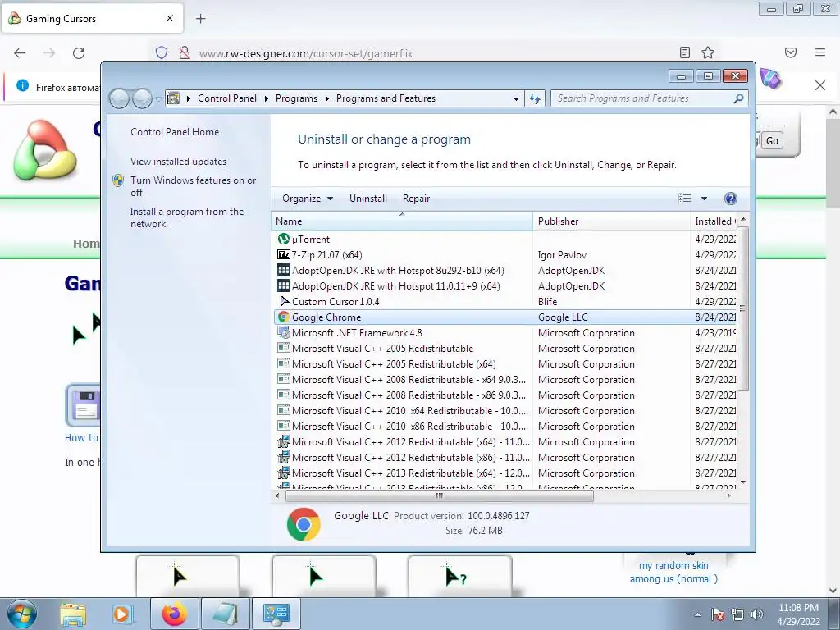Click the AdoptOpenJDK 8u292-b10 entry icon

pyautogui.click(x=283, y=271)
